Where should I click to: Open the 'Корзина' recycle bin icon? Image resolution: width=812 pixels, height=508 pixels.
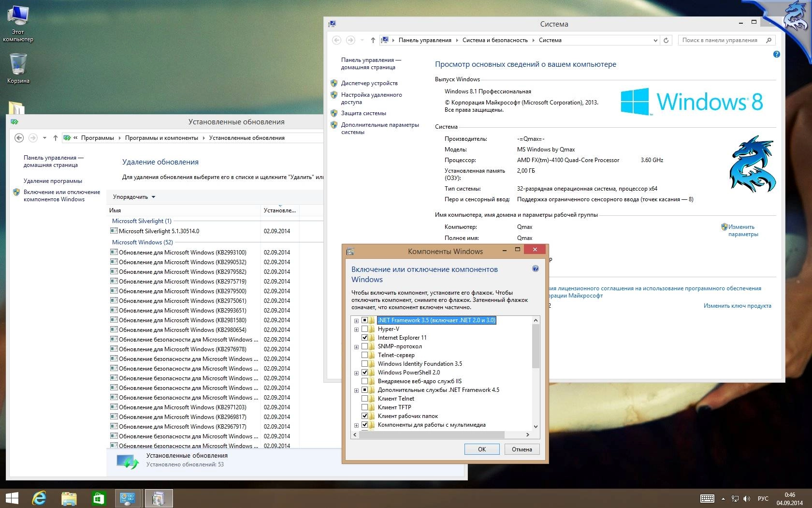tap(18, 68)
